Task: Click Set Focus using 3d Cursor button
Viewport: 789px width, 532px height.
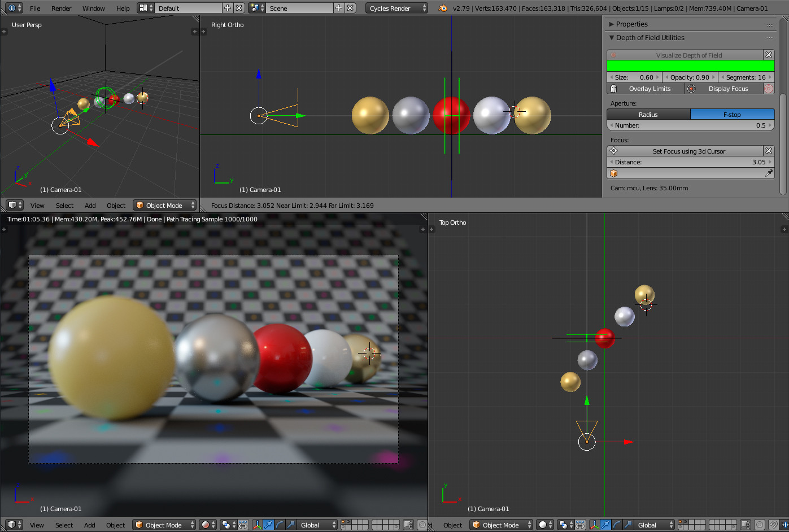Action: tap(688, 151)
